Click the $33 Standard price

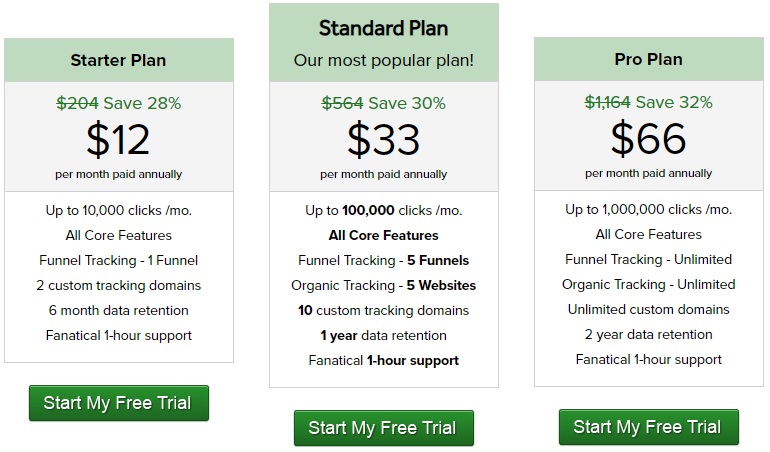tap(384, 140)
